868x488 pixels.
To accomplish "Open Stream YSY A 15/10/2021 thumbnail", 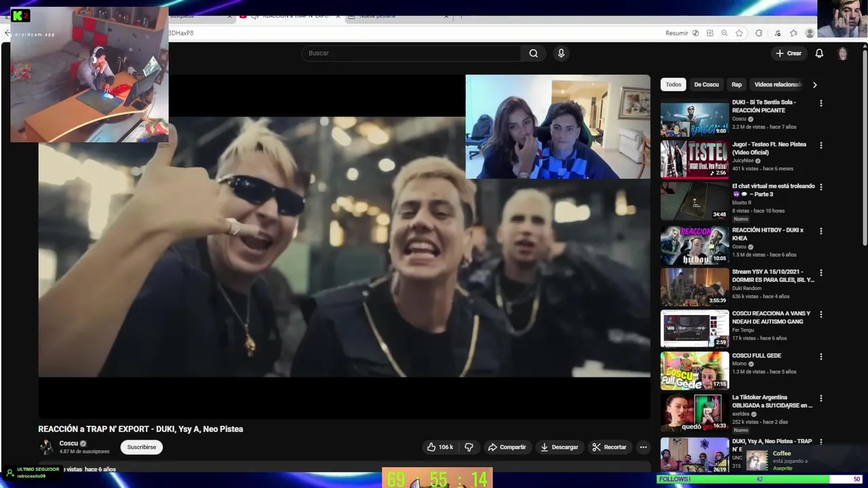I will pos(694,287).
